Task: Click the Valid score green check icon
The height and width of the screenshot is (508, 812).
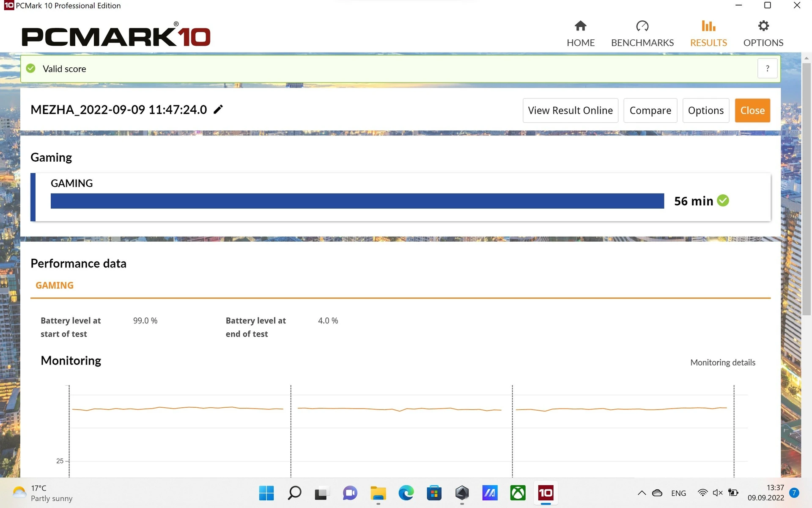Action: click(x=31, y=68)
